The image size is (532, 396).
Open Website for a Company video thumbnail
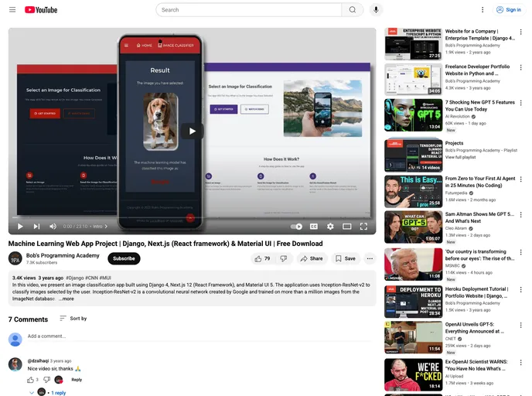coord(413,44)
